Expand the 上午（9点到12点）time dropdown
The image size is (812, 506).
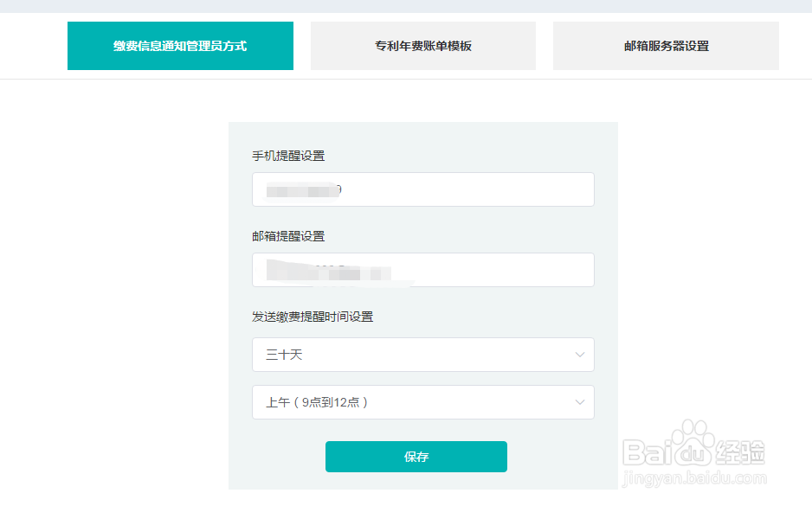tap(423, 402)
